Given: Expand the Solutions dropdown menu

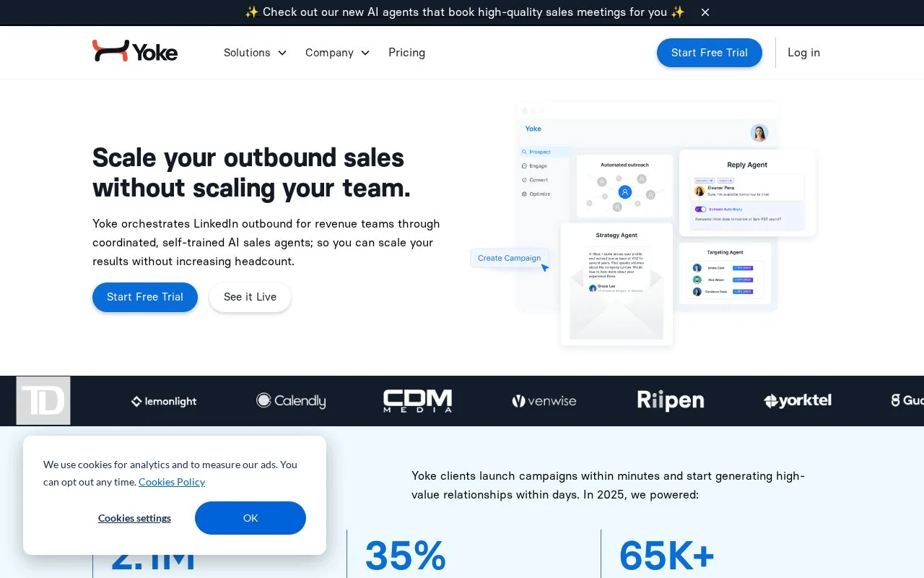Looking at the screenshot, I should [255, 53].
